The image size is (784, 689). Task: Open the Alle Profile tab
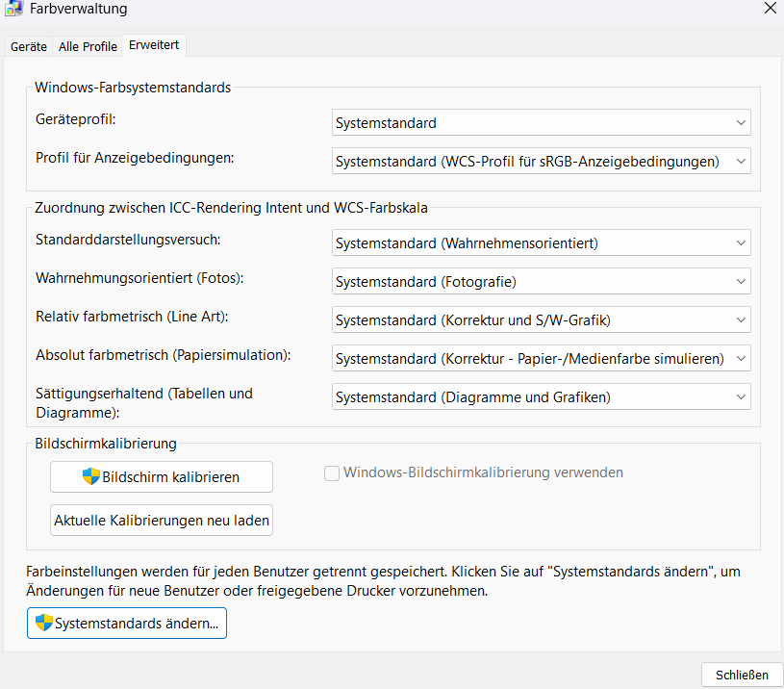point(88,46)
